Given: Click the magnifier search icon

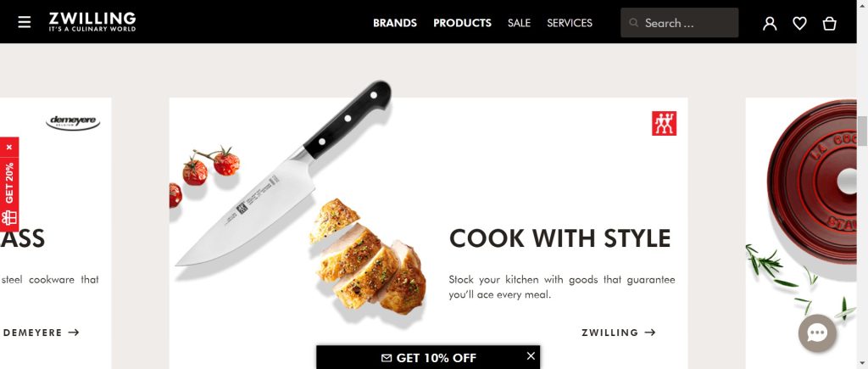Looking at the screenshot, I should (x=634, y=23).
